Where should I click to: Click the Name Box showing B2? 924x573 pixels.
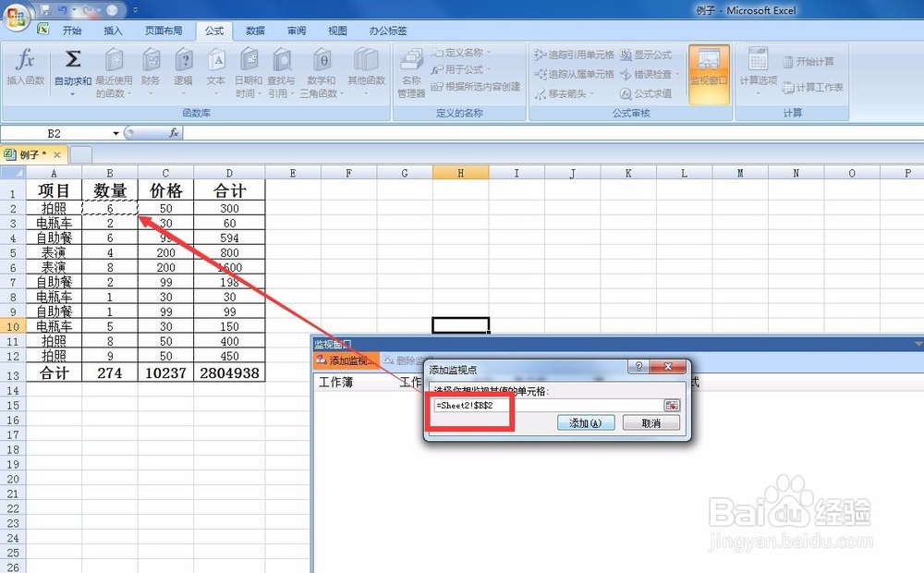click(x=55, y=133)
